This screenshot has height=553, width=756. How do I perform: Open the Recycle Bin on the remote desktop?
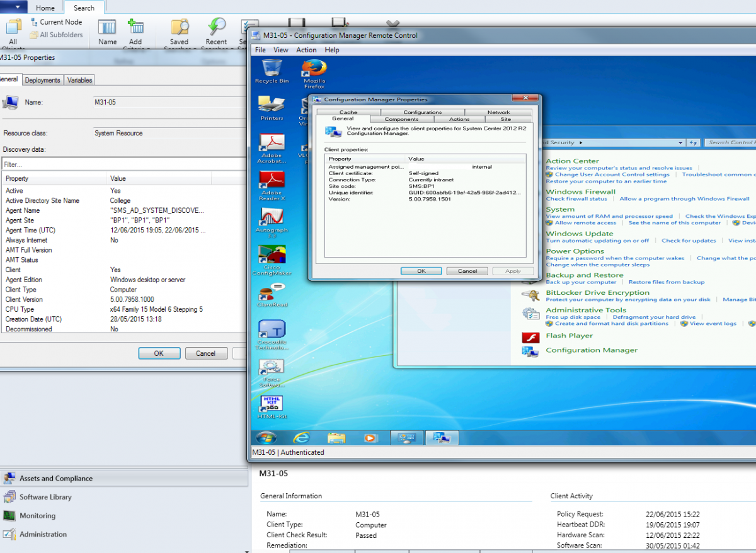pos(272,71)
